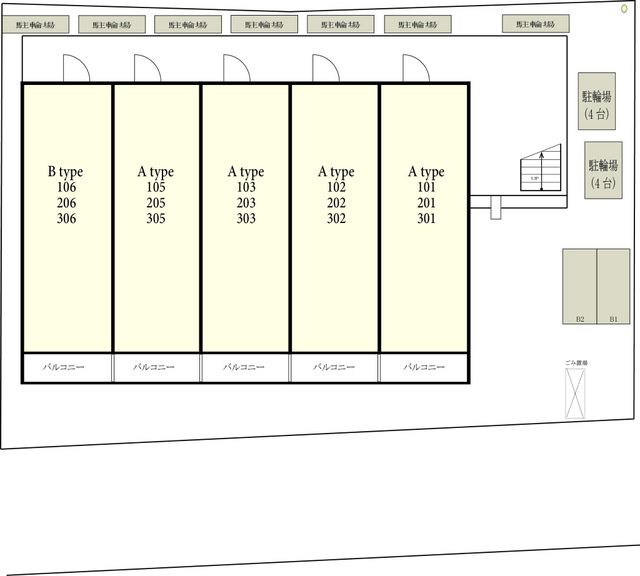
Task: Select room number 301
Action: tap(427, 218)
